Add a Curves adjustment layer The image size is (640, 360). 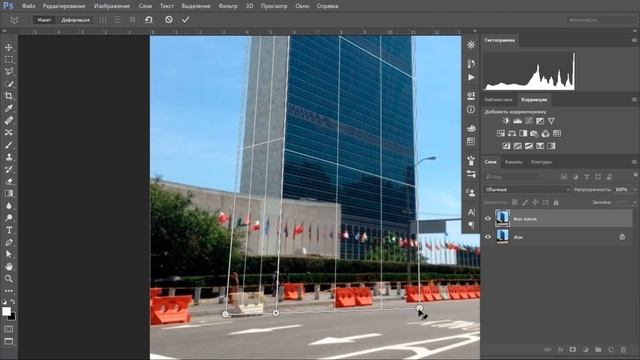(x=529, y=121)
